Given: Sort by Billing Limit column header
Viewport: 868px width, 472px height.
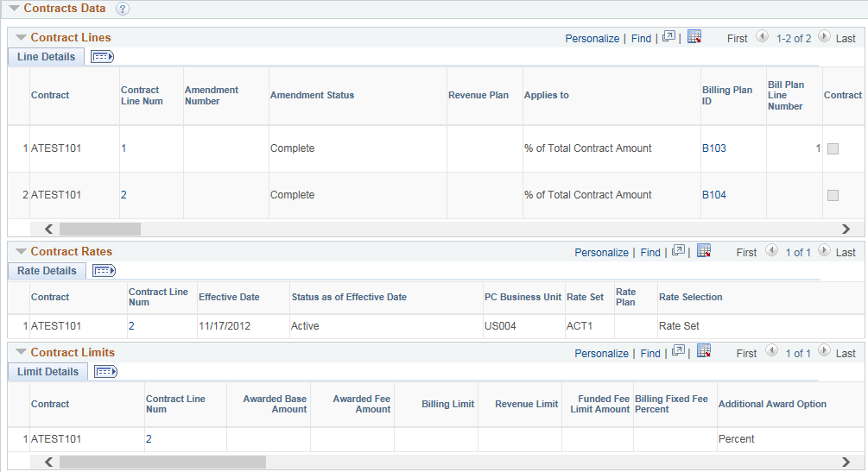Looking at the screenshot, I should 448,404.
